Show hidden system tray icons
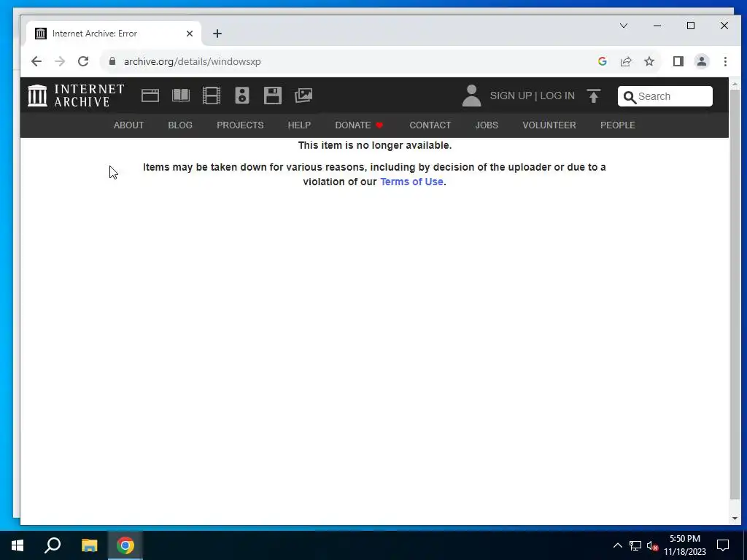747x560 pixels. point(617,545)
